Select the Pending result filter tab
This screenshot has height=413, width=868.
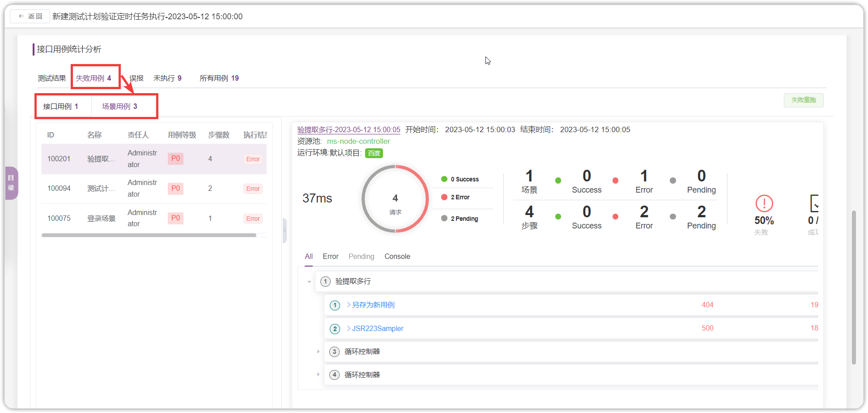pos(362,256)
